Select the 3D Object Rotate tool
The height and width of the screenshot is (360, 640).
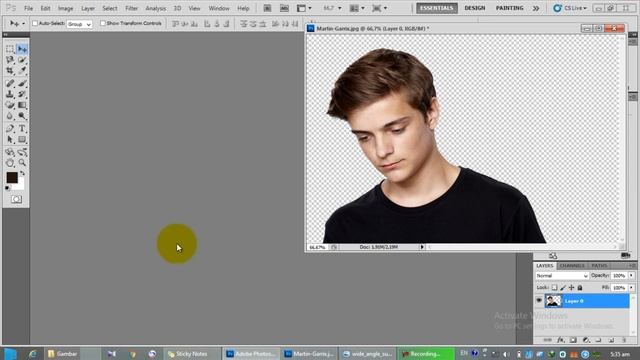[10, 152]
